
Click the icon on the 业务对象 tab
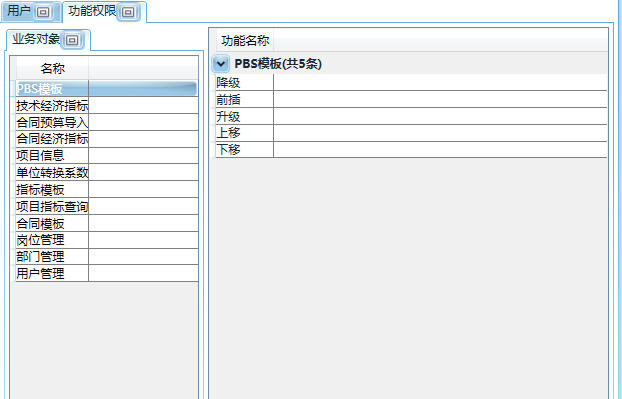[72, 40]
